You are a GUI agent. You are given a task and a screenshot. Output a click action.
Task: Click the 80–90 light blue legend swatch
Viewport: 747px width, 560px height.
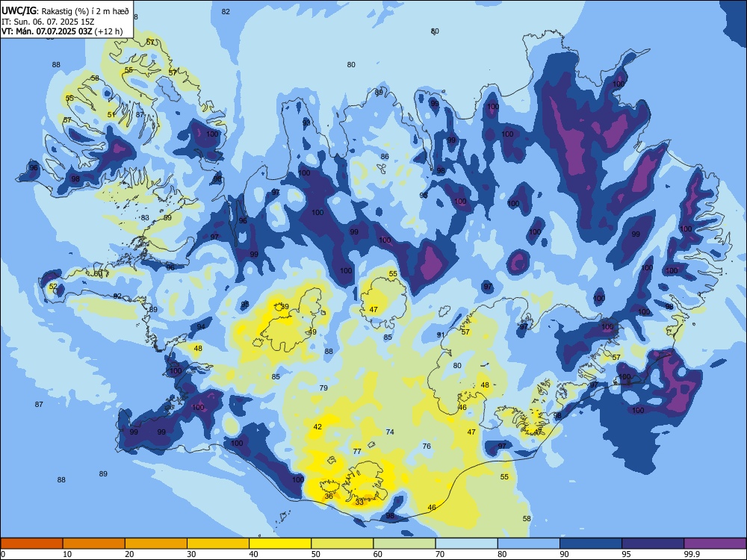[528, 544]
